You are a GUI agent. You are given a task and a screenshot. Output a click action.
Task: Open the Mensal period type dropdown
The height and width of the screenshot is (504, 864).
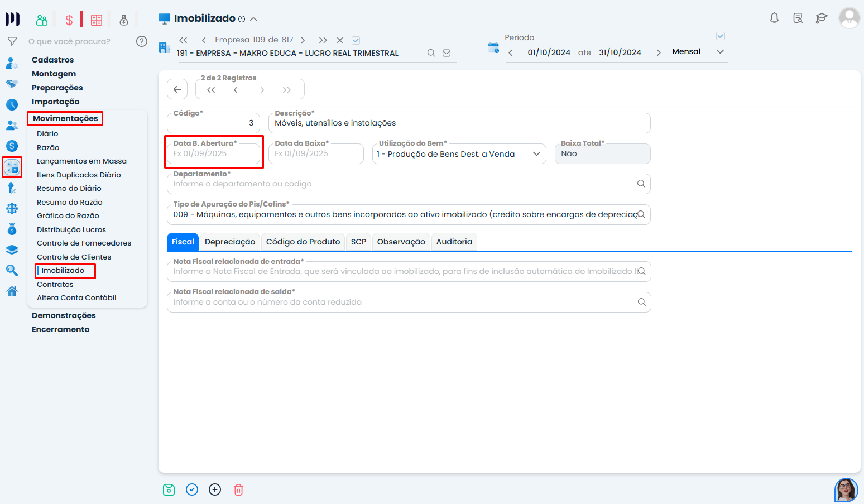tap(720, 52)
